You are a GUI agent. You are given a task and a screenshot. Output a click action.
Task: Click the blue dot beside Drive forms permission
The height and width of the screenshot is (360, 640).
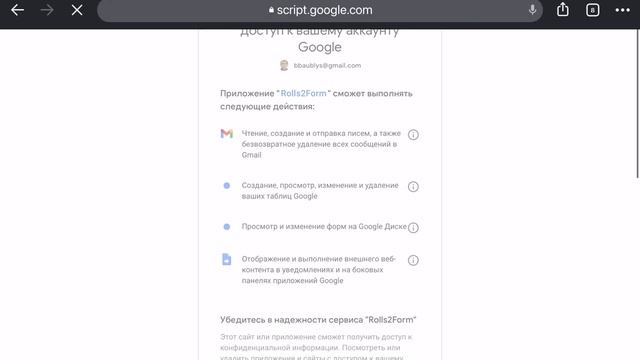pos(227,227)
